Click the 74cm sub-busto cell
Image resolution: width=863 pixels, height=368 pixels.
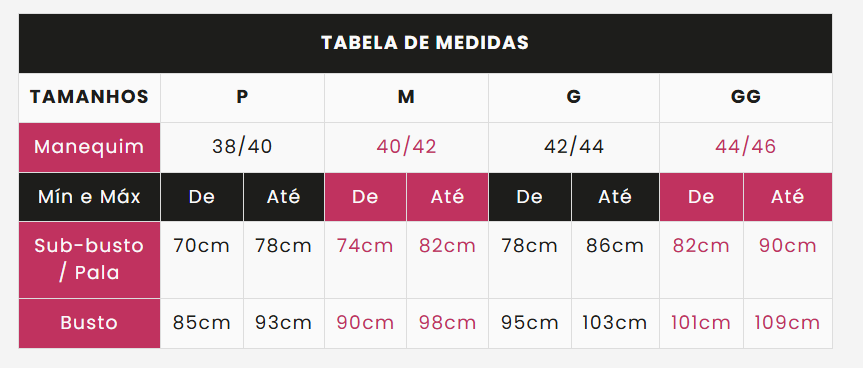tap(365, 260)
